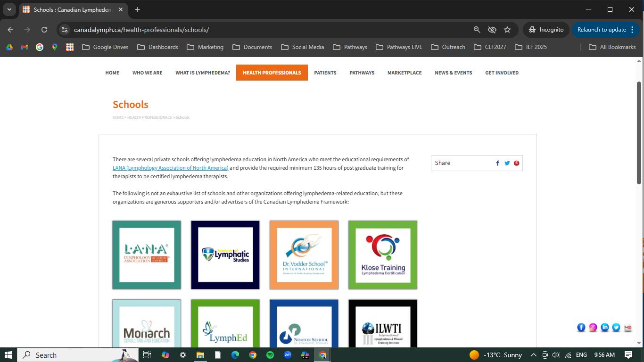
Task: Open the Academy of Lymphatic Studies thumbnail
Action: (225, 255)
